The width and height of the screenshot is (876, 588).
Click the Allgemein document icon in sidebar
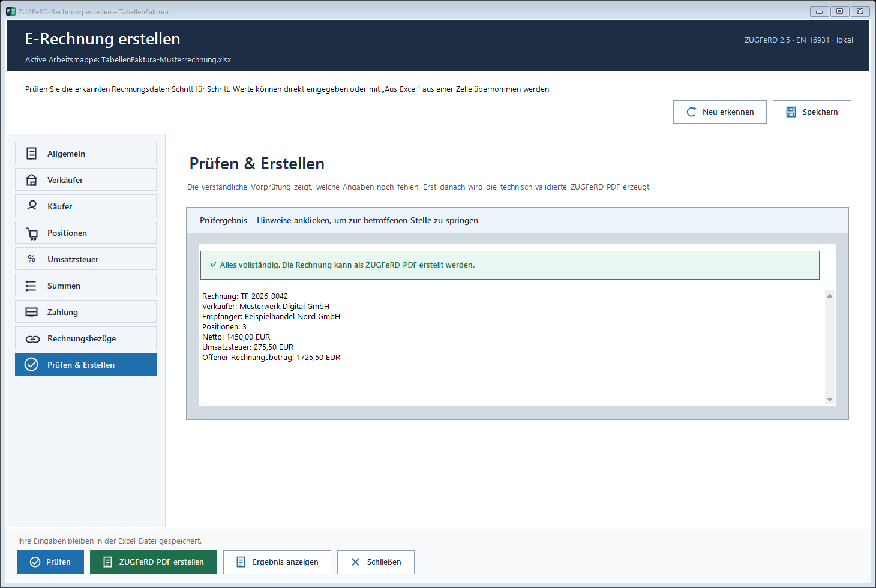32,154
